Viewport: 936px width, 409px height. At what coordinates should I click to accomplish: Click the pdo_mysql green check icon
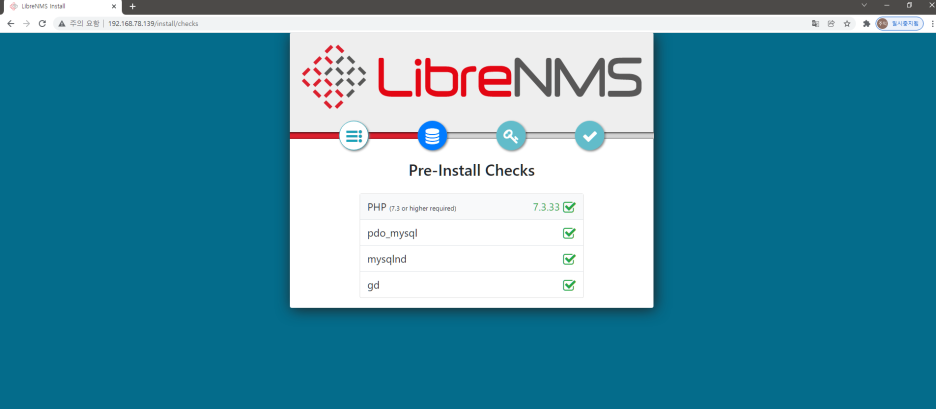click(x=569, y=233)
